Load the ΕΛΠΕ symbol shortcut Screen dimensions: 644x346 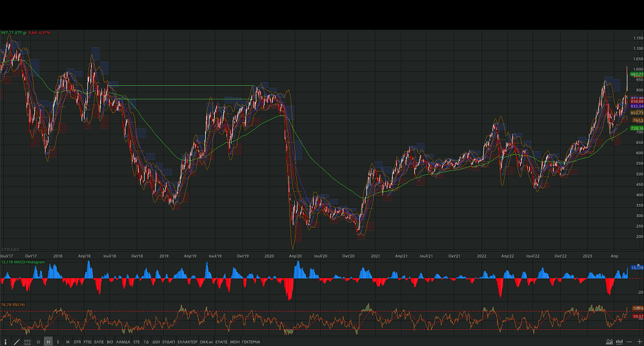[99, 342]
